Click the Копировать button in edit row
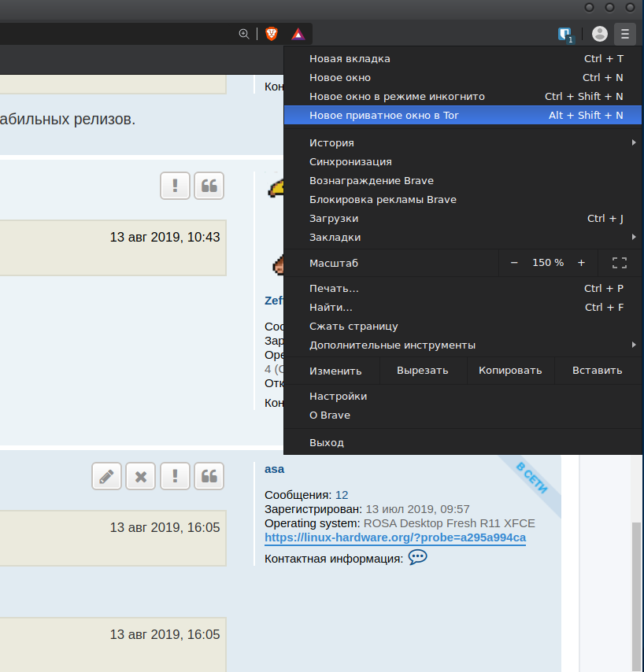Viewport: 644px width, 672px height. pos(510,371)
